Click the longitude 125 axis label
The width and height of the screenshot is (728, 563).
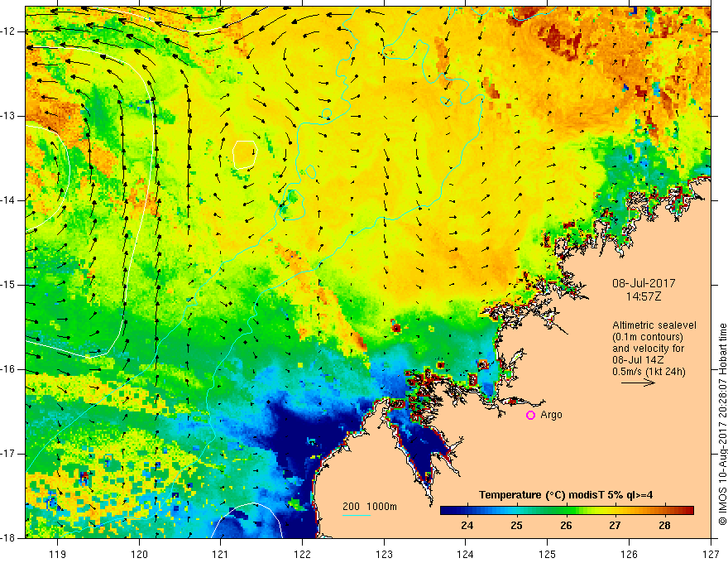click(548, 554)
